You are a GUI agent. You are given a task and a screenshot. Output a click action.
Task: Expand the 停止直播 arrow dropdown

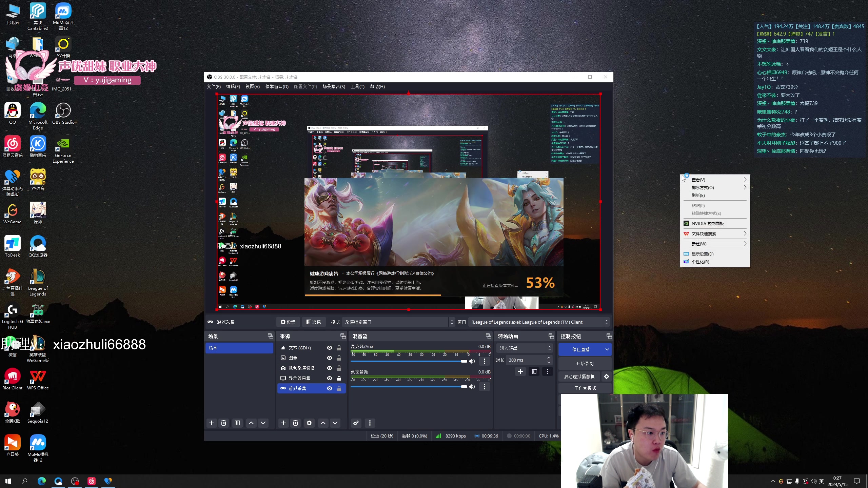tap(607, 349)
